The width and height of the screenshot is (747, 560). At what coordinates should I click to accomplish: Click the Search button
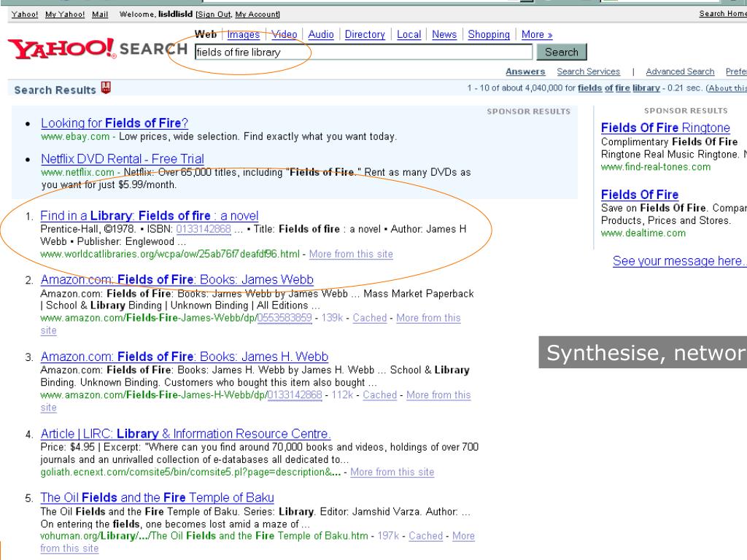tap(561, 52)
